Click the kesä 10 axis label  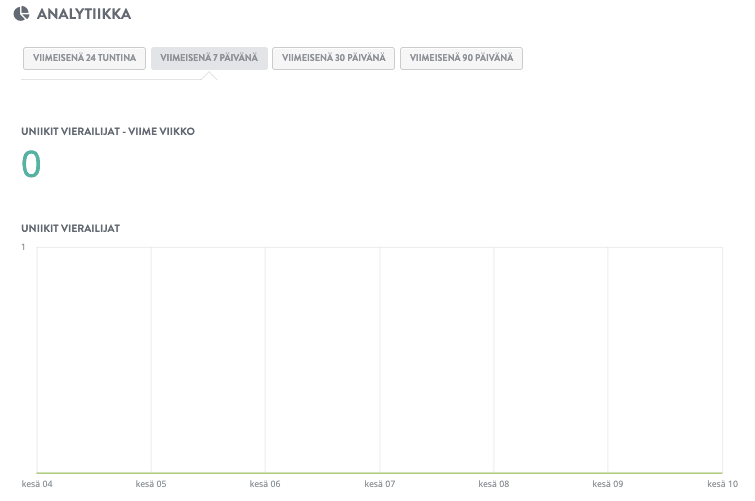(x=722, y=484)
